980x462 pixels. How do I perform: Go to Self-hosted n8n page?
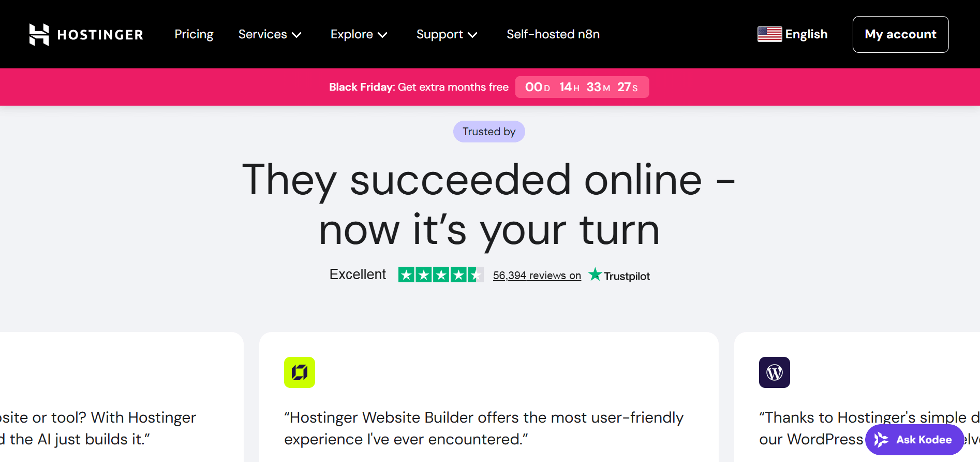tap(553, 34)
